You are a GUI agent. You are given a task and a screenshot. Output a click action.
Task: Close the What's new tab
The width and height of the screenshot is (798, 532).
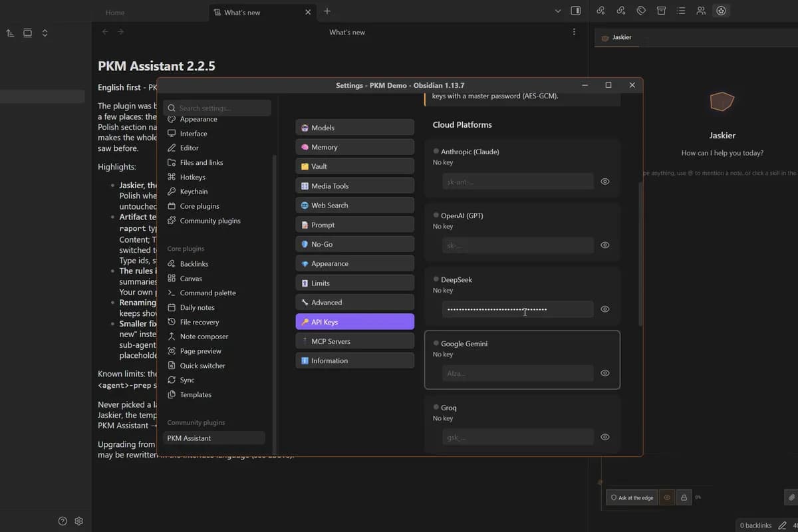(x=308, y=12)
